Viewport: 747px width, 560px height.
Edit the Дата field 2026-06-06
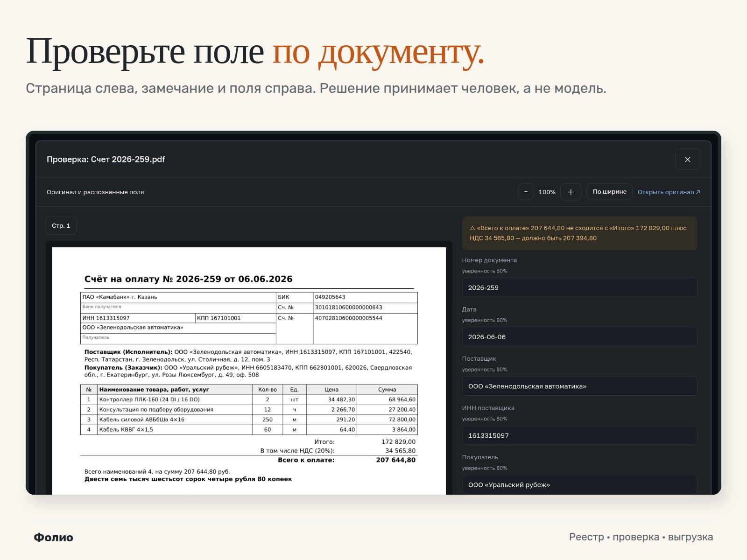coord(579,336)
